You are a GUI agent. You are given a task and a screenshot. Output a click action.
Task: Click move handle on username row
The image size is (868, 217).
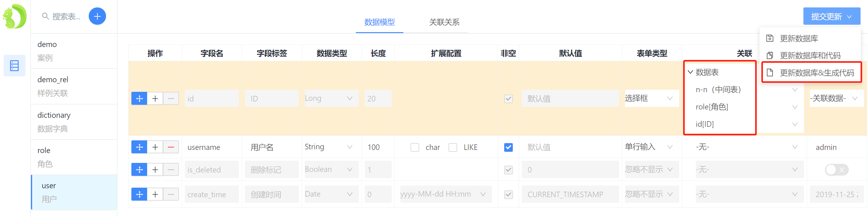pos(139,147)
